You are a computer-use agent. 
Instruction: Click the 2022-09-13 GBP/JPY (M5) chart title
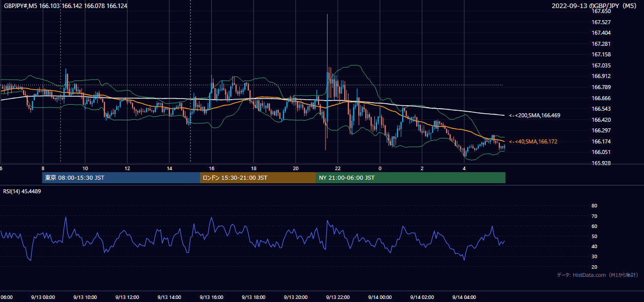[x=595, y=6]
